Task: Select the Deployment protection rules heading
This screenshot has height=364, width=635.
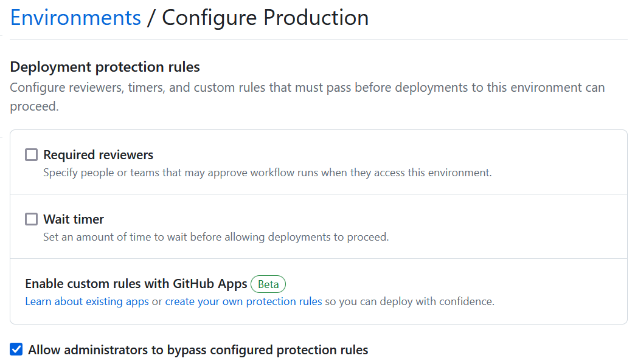Action: point(105,67)
